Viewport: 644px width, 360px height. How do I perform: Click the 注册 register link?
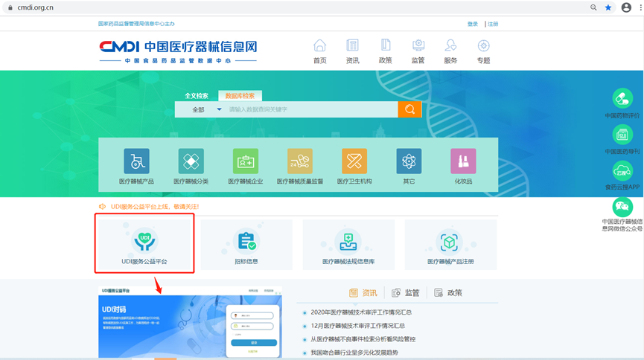click(x=493, y=24)
